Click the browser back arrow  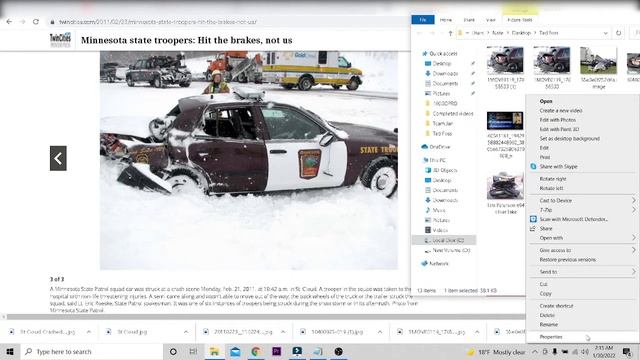click(9, 22)
